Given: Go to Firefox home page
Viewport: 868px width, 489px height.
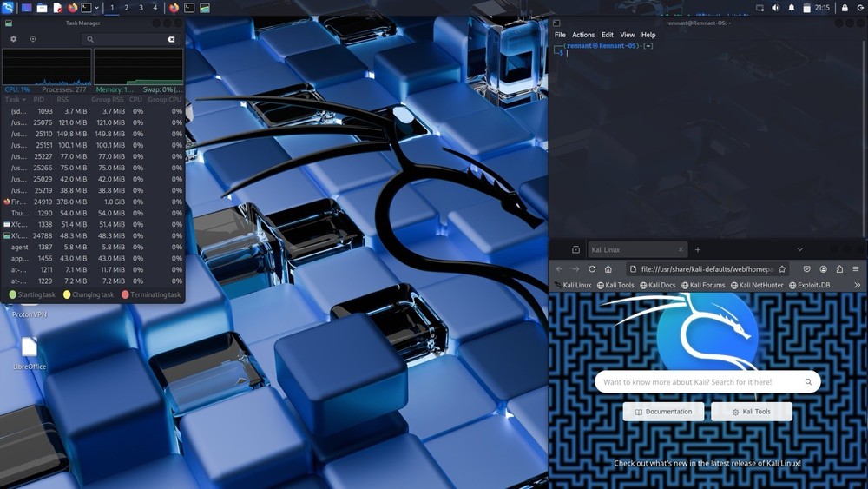Looking at the screenshot, I should click(608, 269).
